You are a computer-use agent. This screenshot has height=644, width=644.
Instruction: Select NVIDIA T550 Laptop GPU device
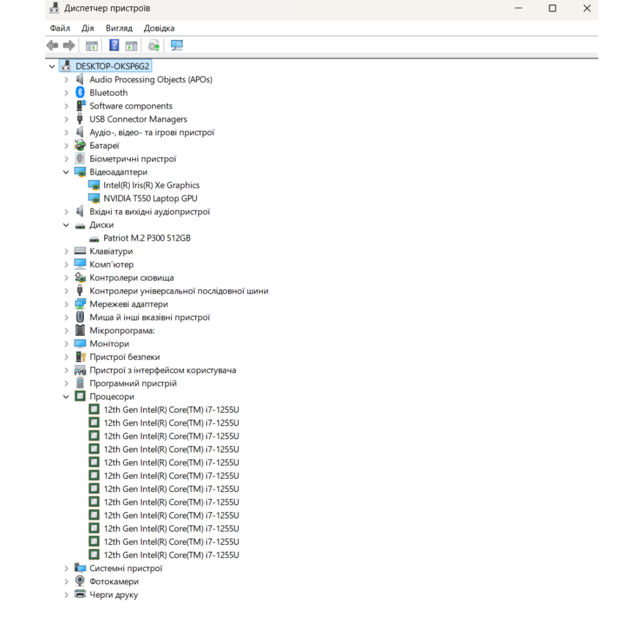(150, 199)
